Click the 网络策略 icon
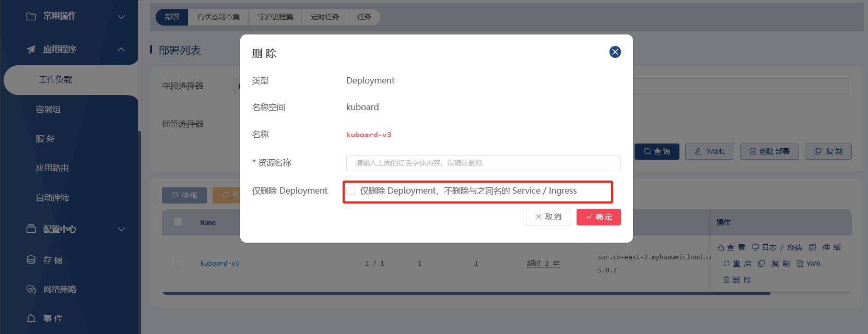Viewport: 868px width, 334px height. click(x=31, y=289)
